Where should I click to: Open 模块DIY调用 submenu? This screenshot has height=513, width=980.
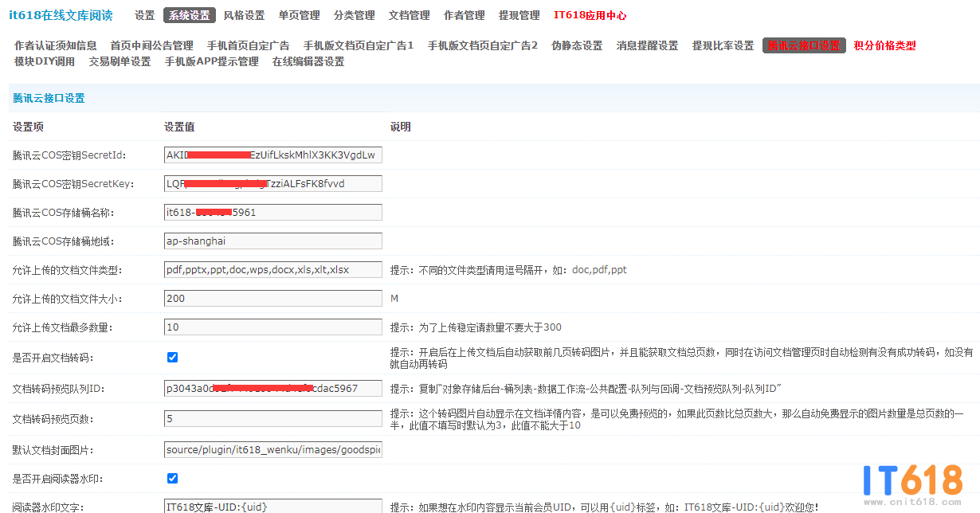coord(45,61)
